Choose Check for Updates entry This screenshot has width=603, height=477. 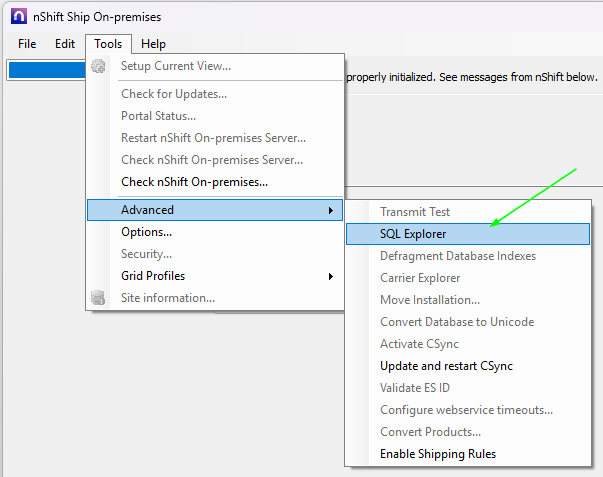coord(174,94)
